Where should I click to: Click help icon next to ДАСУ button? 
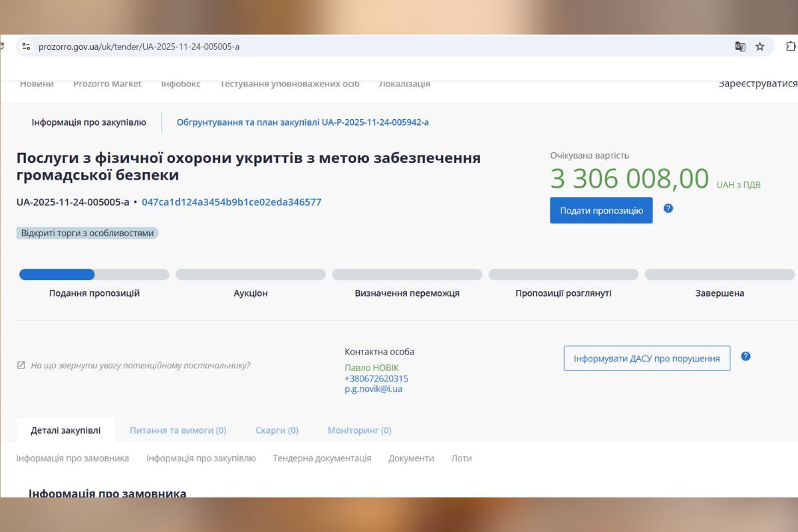[746, 356]
